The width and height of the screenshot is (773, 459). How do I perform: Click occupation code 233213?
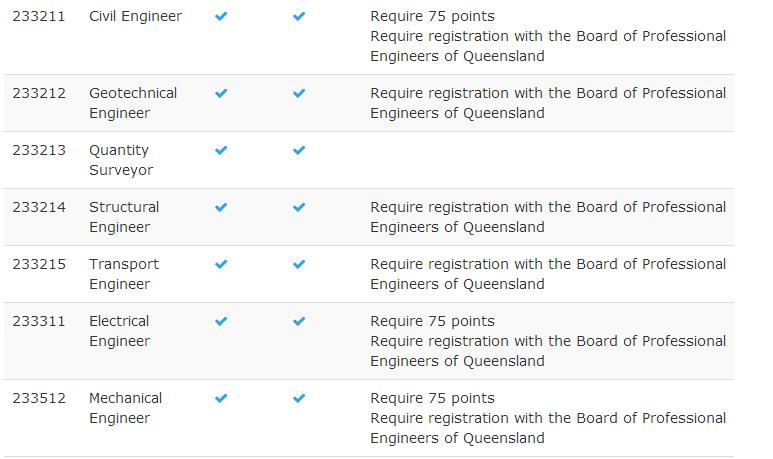(39, 150)
